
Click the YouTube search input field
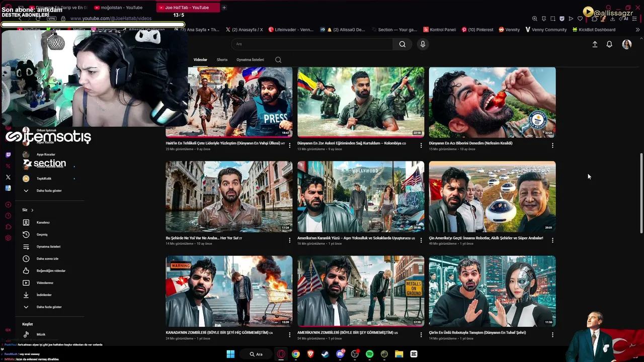coord(312,44)
